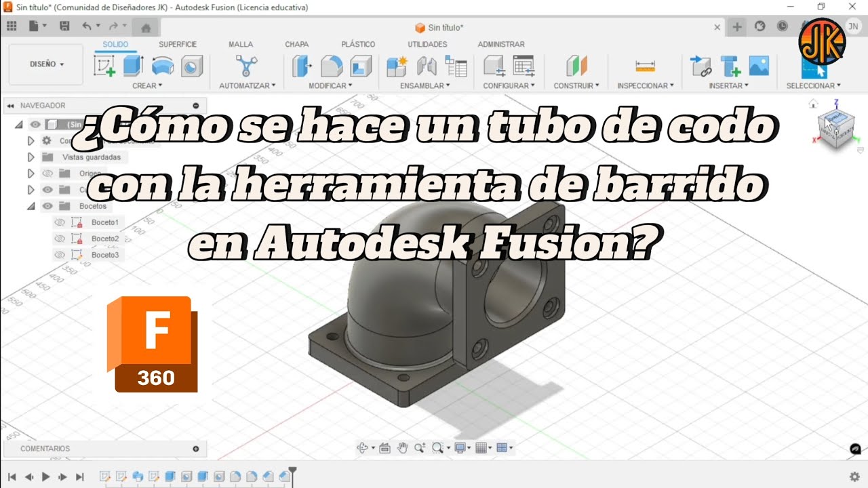Show Boceto2 sketch via eye icon

(60, 239)
